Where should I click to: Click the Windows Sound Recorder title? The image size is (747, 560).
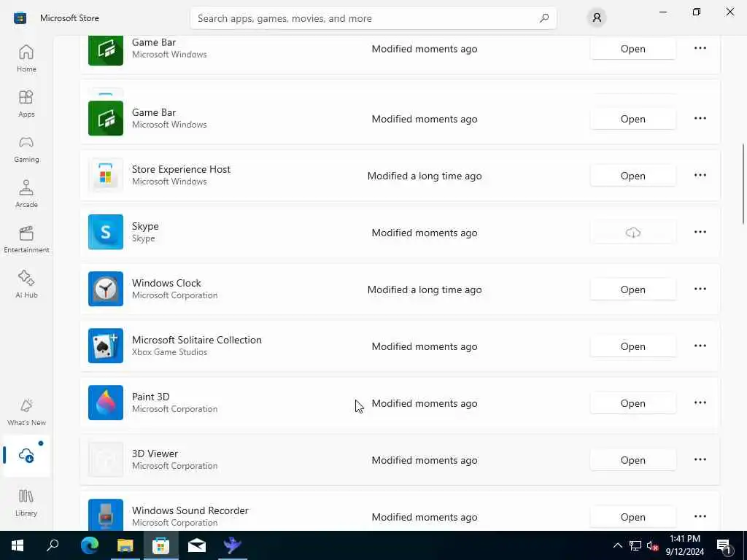tap(190, 510)
